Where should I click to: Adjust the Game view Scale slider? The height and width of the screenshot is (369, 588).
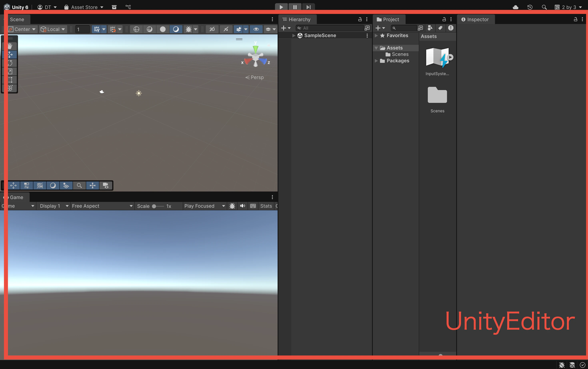pos(158,206)
